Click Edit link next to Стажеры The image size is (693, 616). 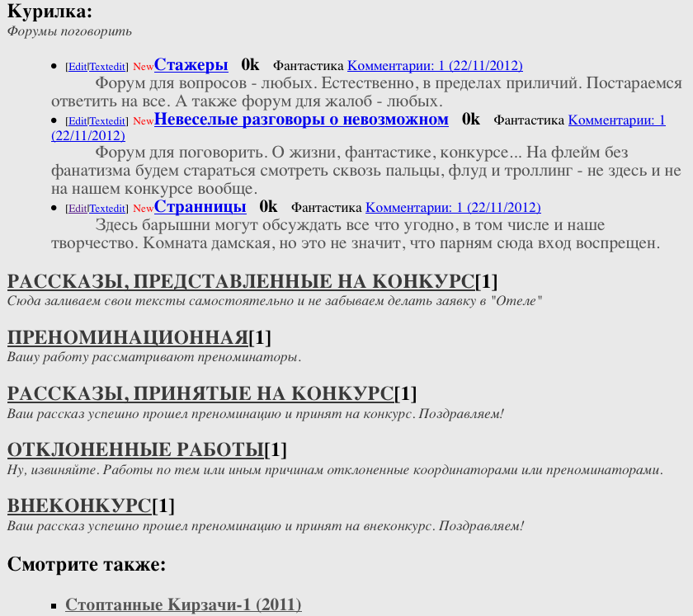pos(77,67)
